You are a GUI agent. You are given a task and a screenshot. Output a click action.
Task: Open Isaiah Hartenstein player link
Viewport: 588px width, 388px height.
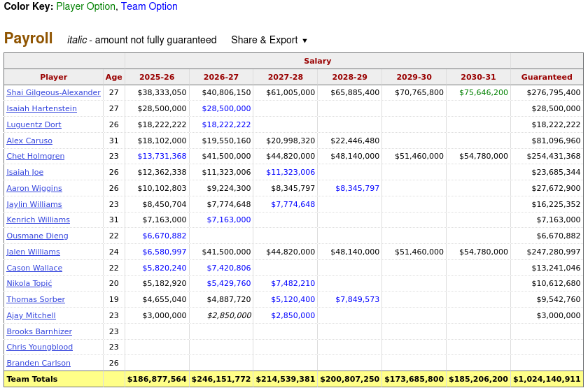[x=41, y=108]
